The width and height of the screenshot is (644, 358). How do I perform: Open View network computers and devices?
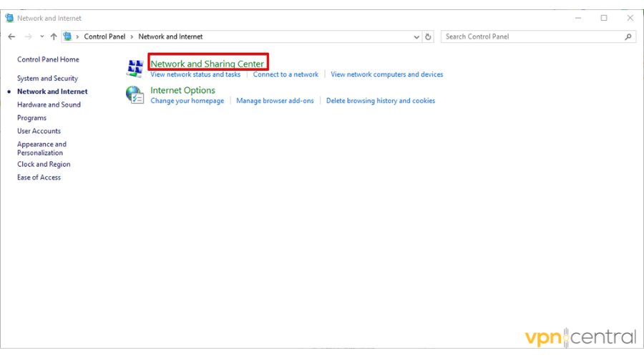click(386, 74)
